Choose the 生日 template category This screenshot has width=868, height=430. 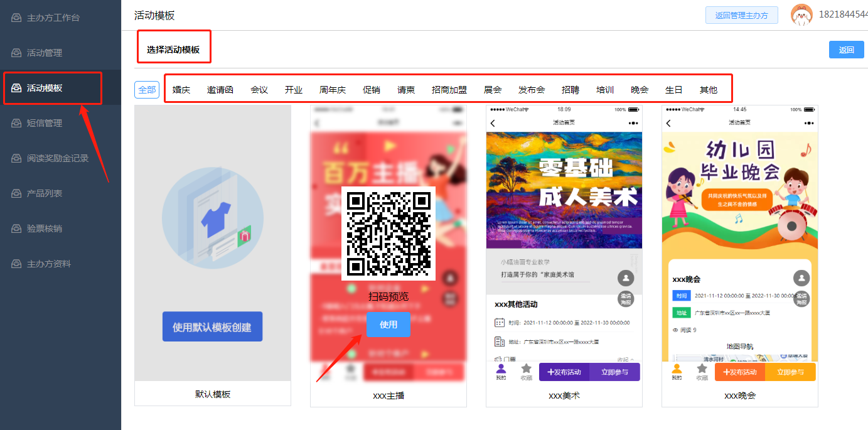[673, 90]
